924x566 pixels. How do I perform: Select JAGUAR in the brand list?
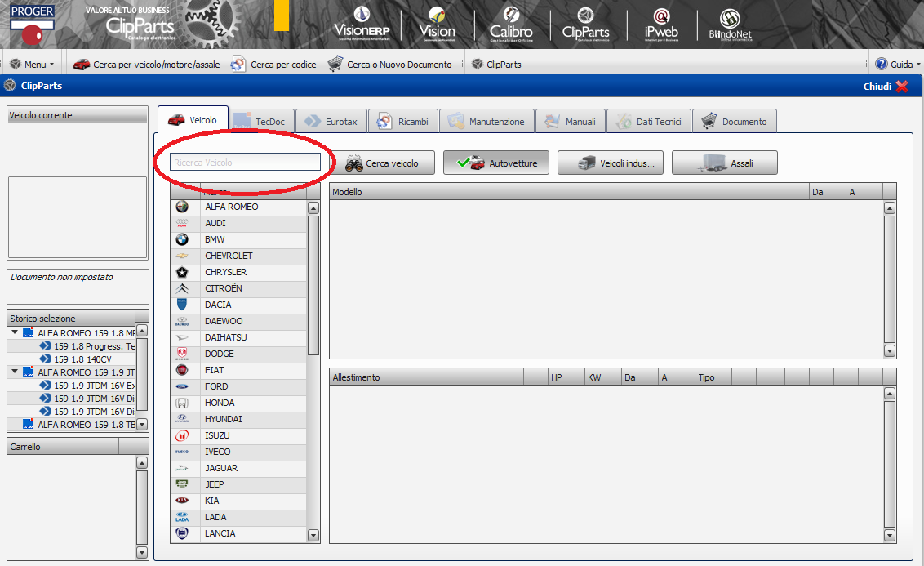click(x=238, y=468)
